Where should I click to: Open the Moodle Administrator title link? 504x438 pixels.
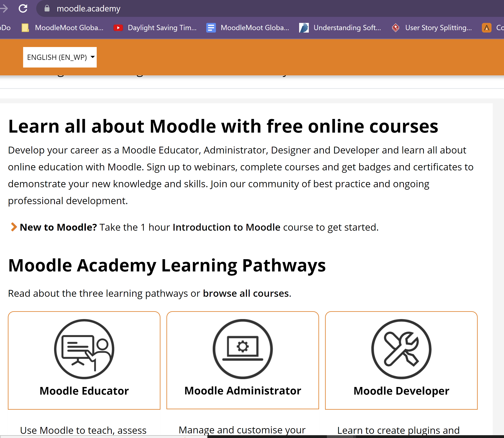tap(243, 391)
